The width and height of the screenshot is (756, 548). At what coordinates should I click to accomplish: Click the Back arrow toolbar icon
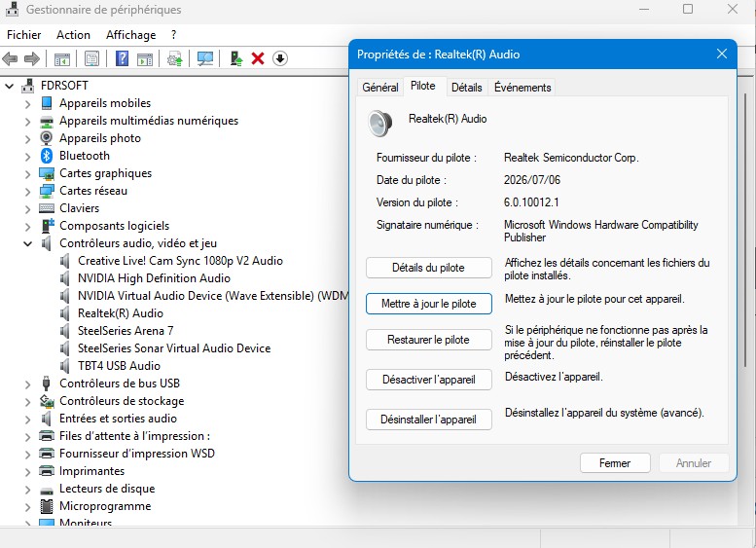coord(10,58)
